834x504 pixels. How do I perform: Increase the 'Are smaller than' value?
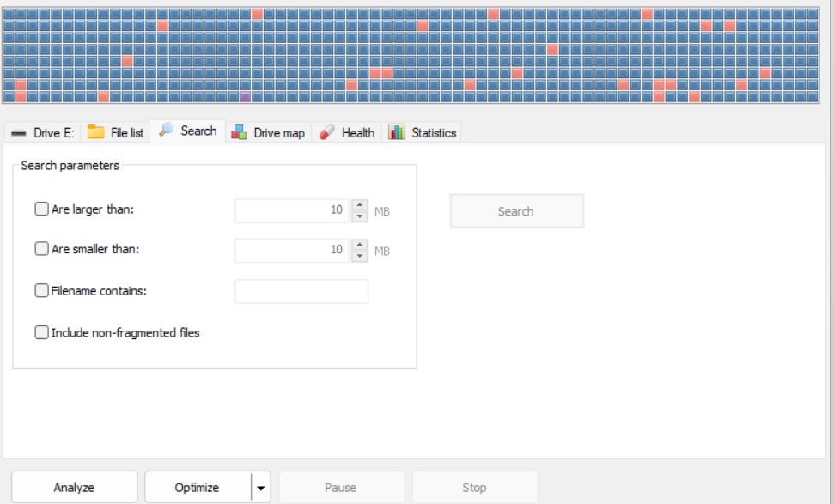pos(360,245)
